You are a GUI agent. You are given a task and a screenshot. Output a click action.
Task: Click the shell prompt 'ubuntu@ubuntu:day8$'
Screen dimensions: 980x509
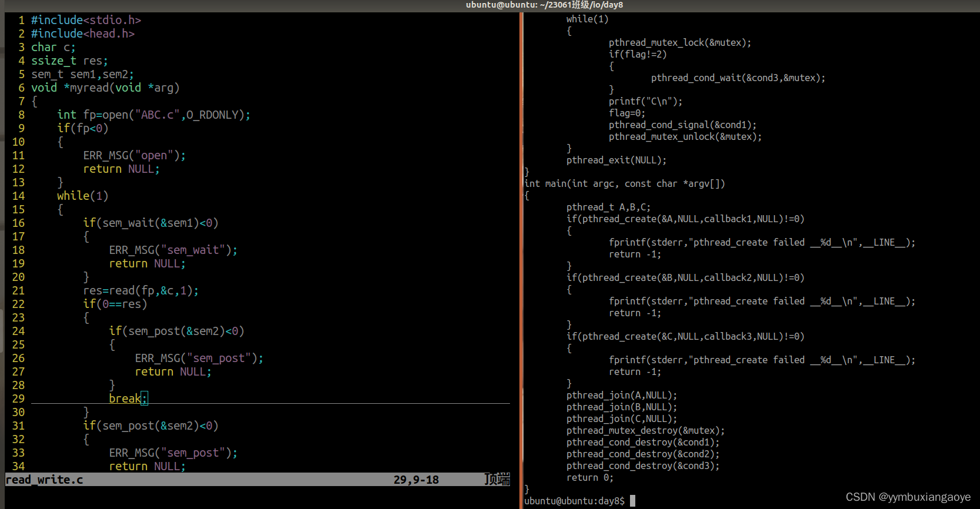[x=574, y=501]
